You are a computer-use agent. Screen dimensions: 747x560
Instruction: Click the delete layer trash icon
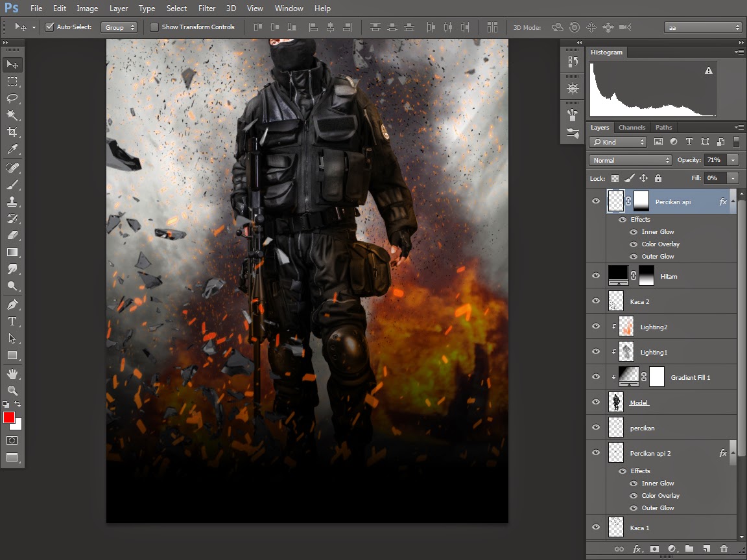(724, 549)
